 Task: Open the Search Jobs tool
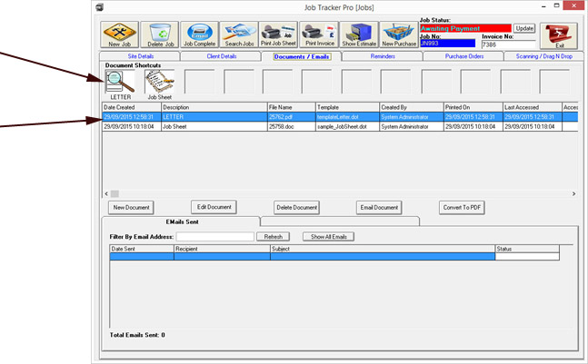(x=239, y=34)
